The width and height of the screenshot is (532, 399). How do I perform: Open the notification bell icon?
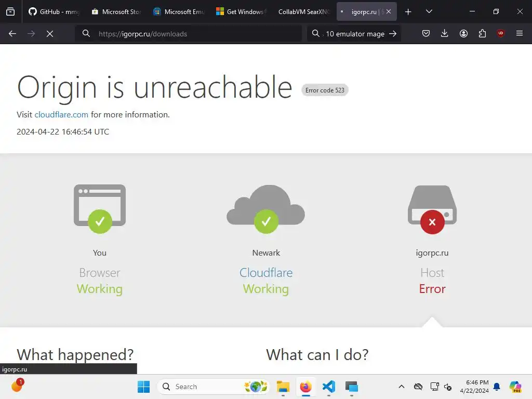point(497,387)
